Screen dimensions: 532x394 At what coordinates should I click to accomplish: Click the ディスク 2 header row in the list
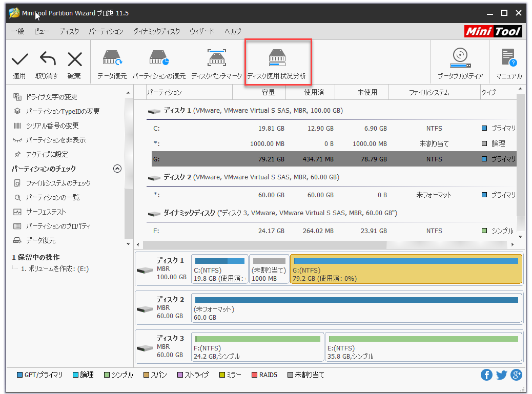332,177
